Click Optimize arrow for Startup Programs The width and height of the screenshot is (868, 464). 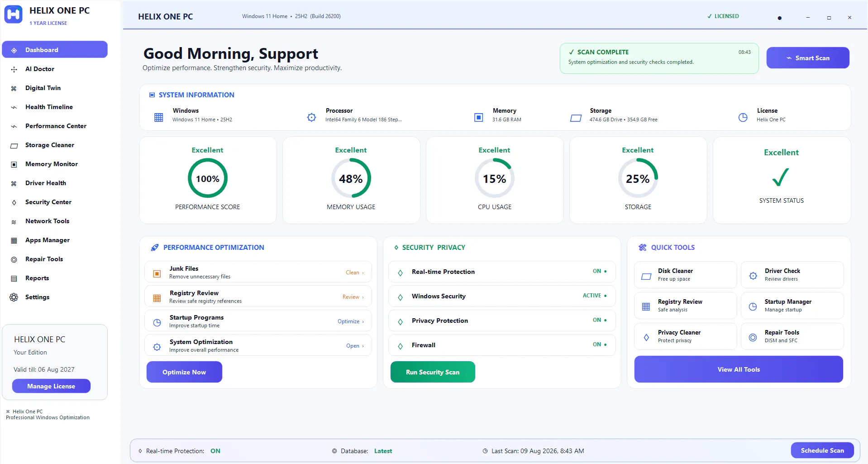(x=351, y=321)
